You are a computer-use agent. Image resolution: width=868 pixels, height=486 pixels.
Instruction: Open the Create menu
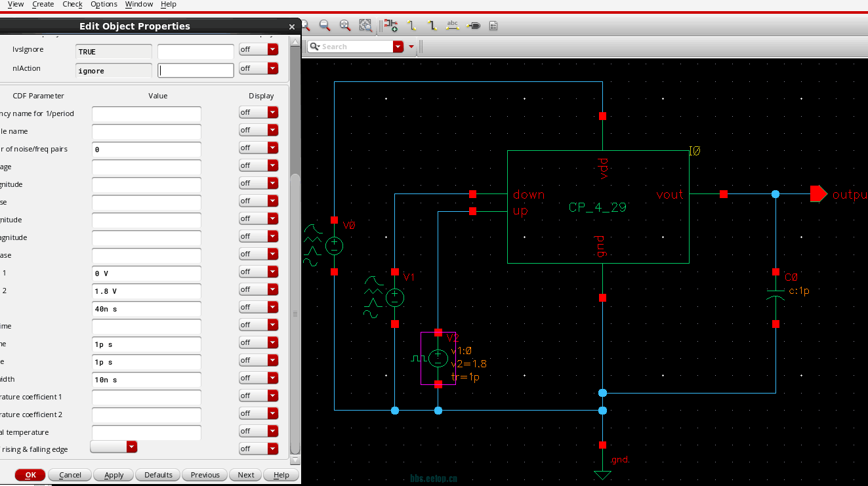point(43,4)
